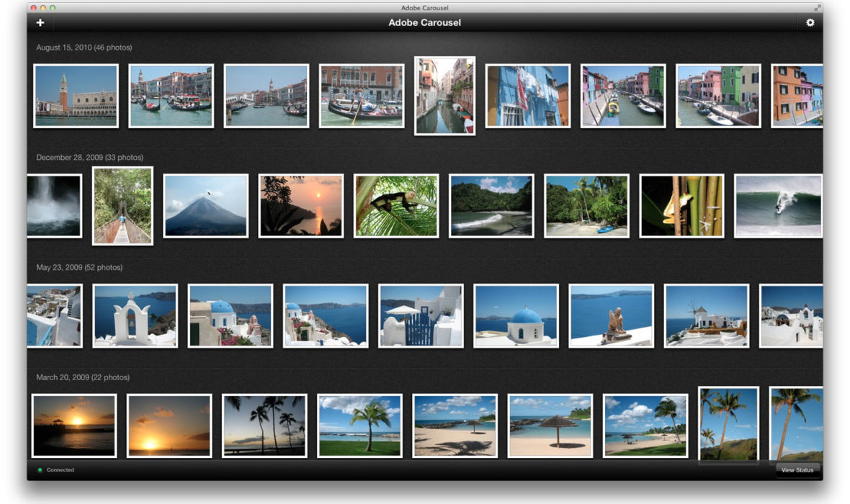Select the volcano photo
The image size is (850, 504).
coord(205,206)
